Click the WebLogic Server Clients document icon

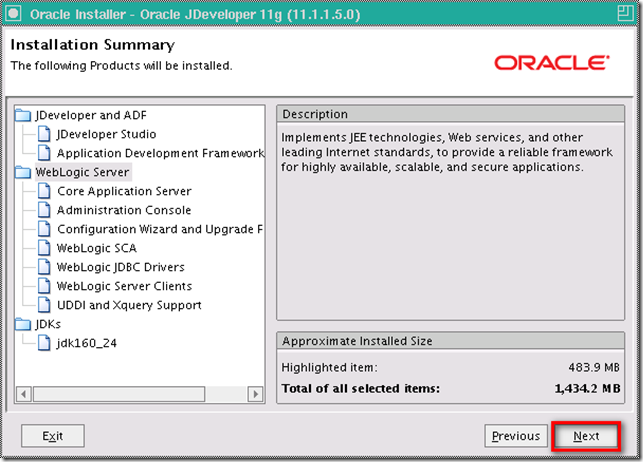point(44,286)
